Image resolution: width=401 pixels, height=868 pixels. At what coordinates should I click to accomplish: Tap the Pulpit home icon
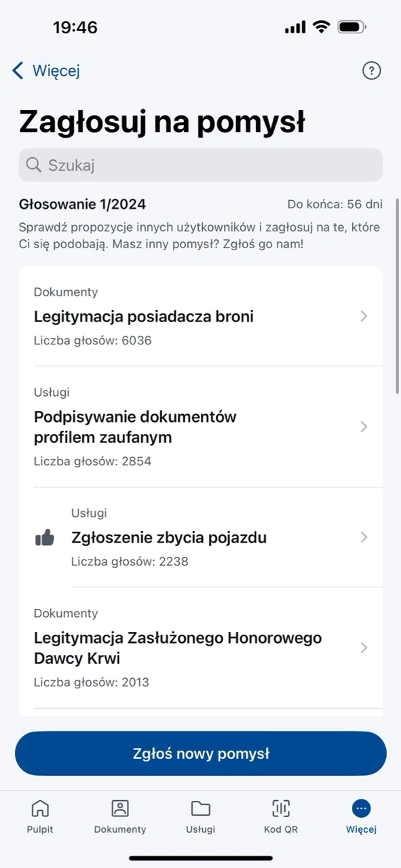click(x=40, y=808)
